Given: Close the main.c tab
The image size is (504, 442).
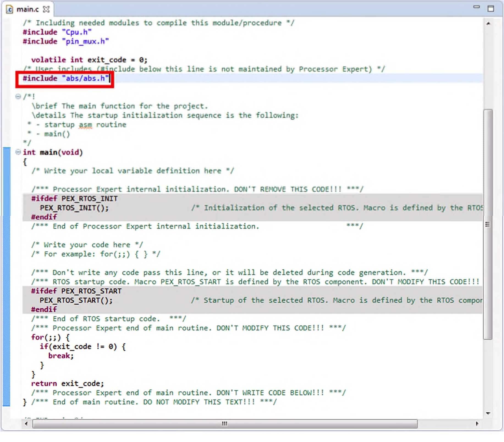Looking at the screenshot, I should coord(46,9).
